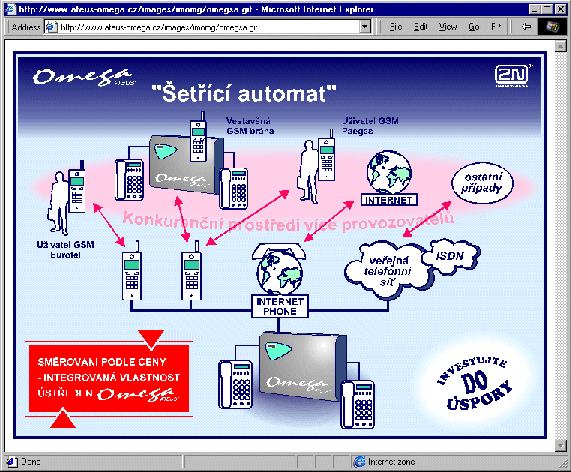Open the partially visible Favorites menu
571x472 pixels.
496,27
